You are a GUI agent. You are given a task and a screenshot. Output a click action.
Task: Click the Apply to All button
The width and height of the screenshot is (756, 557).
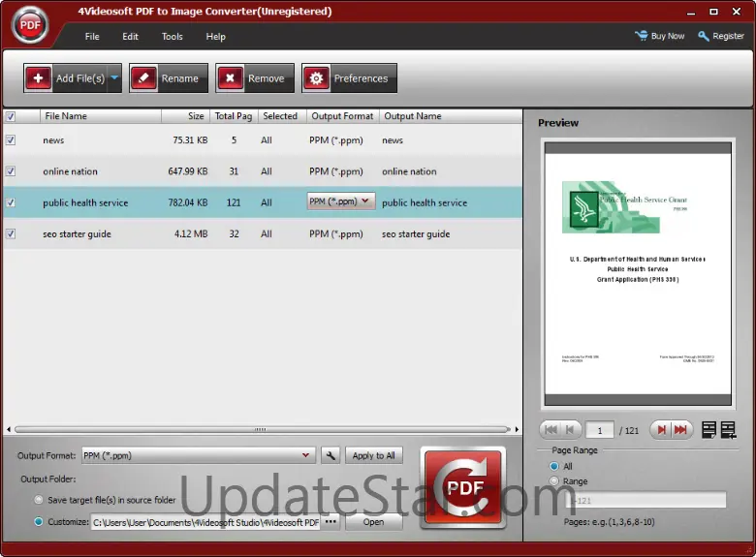[x=374, y=455]
